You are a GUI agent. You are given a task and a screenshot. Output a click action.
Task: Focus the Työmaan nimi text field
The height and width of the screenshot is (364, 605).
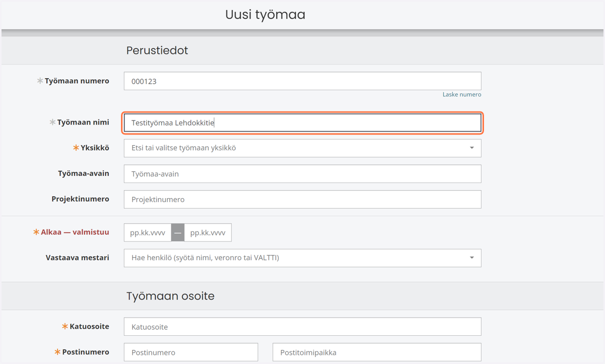(302, 123)
